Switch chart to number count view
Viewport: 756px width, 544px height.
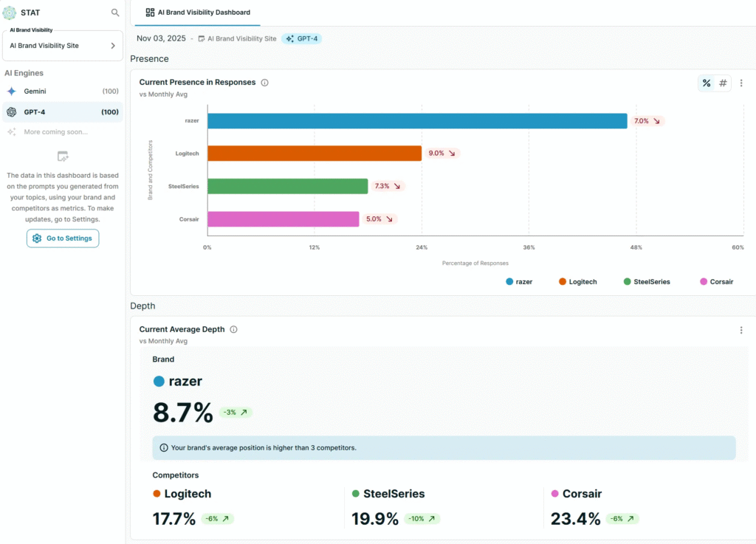(723, 83)
